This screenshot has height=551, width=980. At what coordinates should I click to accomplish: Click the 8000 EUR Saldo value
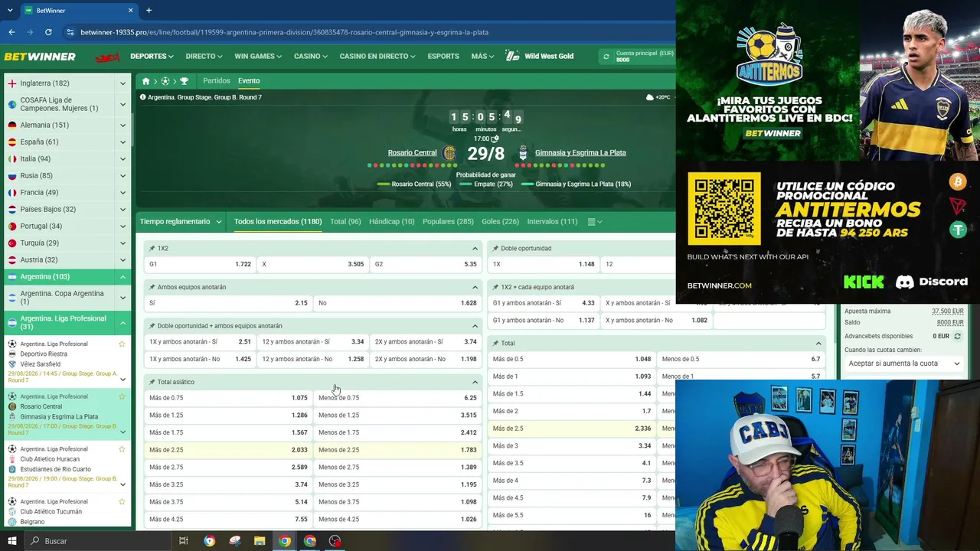[x=950, y=323]
